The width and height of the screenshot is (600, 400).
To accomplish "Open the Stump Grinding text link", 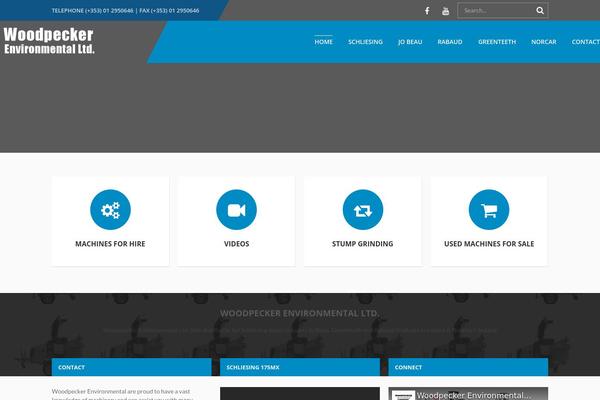I will click(x=362, y=244).
